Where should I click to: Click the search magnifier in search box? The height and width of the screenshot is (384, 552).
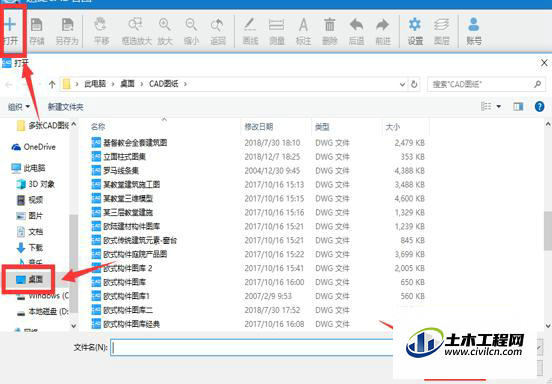[537, 84]
